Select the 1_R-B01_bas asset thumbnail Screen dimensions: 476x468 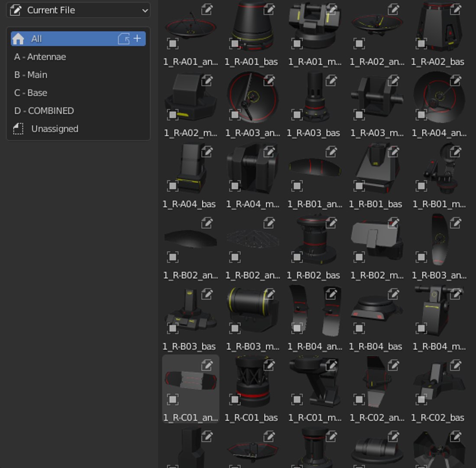tap(377, 169)
